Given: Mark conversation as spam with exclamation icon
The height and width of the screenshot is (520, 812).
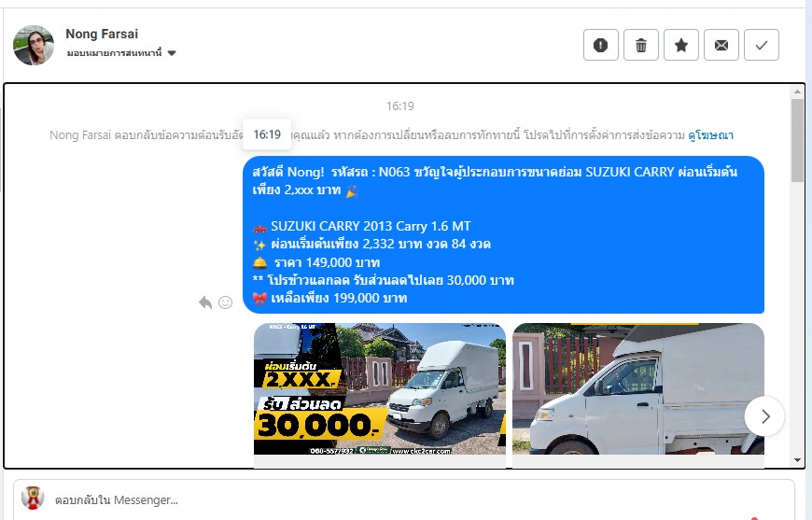Looking at the screenshot, I should [x=601, y=45].
